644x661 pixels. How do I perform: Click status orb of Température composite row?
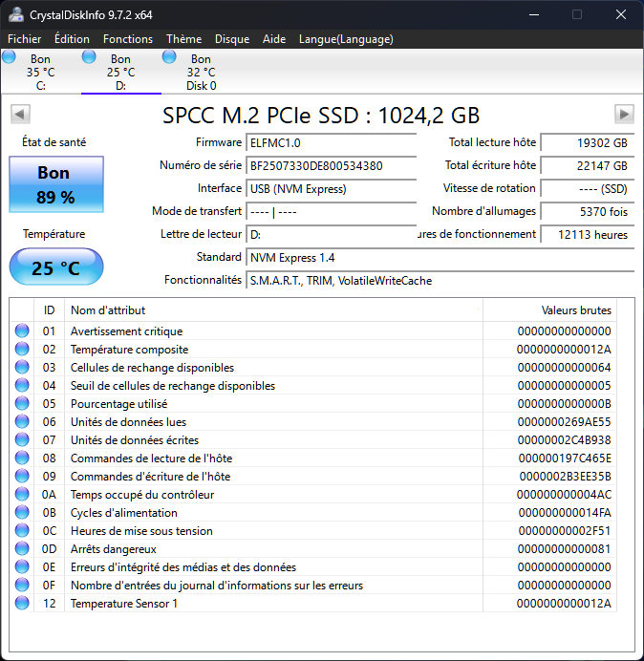pyautogui.click(x=22, y=349)
